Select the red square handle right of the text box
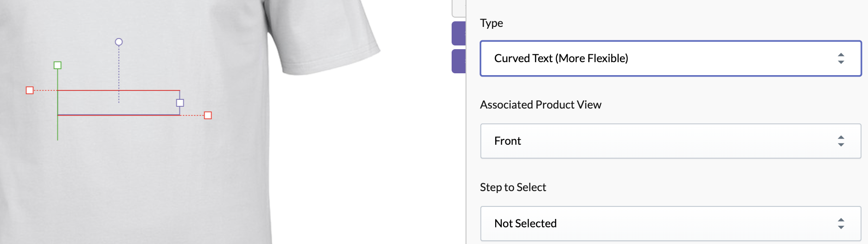The width and height of the screenshot is (868, 244). tap(208, 115)
